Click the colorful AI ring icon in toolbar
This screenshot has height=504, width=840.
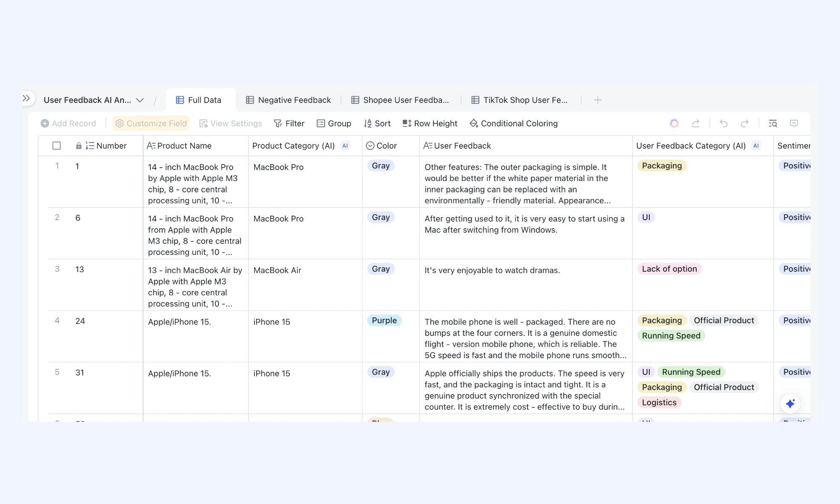pos(674,123)
